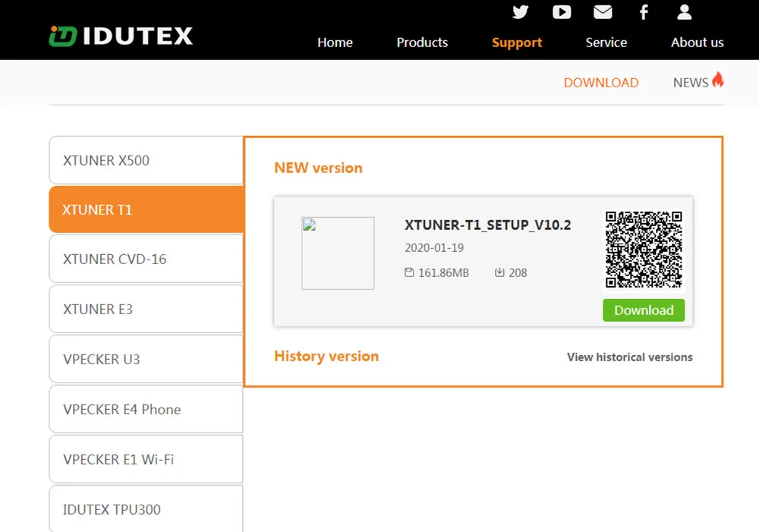759x532 pixels.
Task: Open the Service menu
Action: 606,42
